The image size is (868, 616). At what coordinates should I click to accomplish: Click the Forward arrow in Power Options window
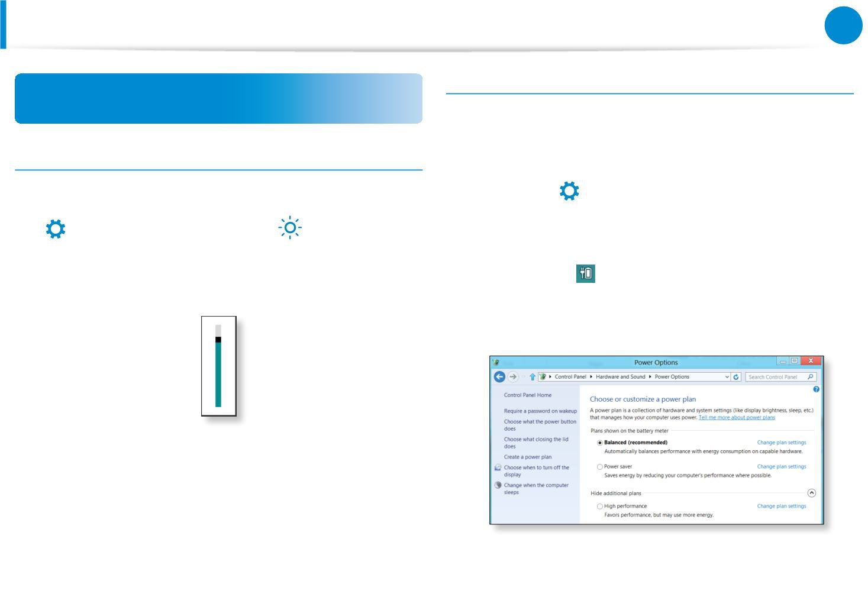(x=513, y=376)
